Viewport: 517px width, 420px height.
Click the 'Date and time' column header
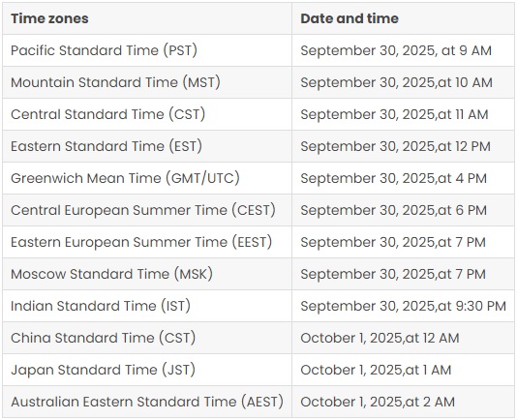tap(403, 18)
